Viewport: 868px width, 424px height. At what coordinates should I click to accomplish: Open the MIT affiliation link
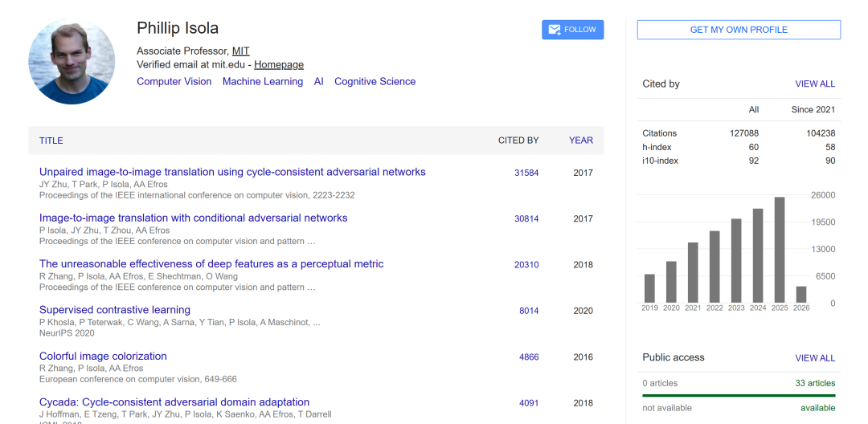tap(241, 51)
